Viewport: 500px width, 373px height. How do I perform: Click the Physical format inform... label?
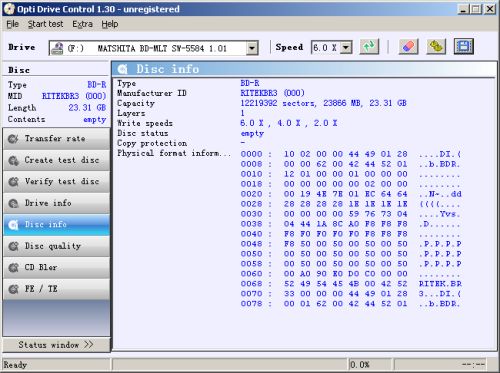tap(174, 153)
